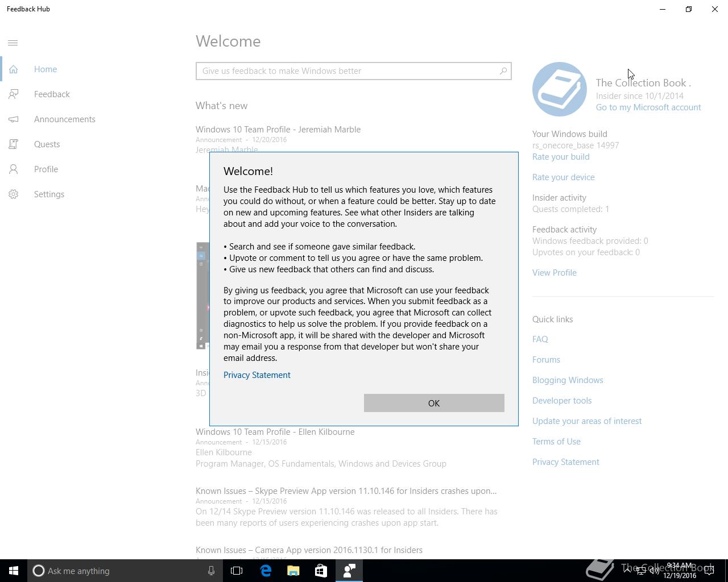The width and height of the screenshot is (728, 582).
Task: Click OK to dismiss the Welcome dialog
Action: [x=434, y=403]
